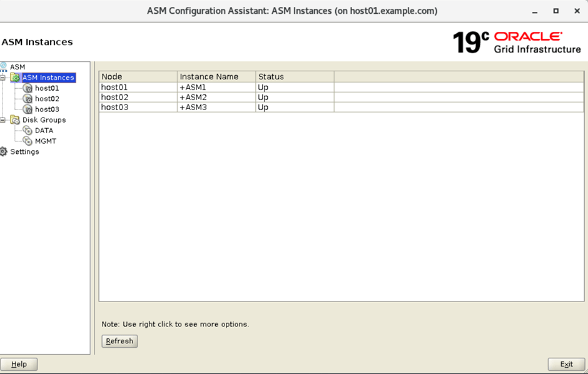The width and height of the screenshot is (588, 374).
Task: Select host01 label in the tree
Action: [x=47, y=88]
